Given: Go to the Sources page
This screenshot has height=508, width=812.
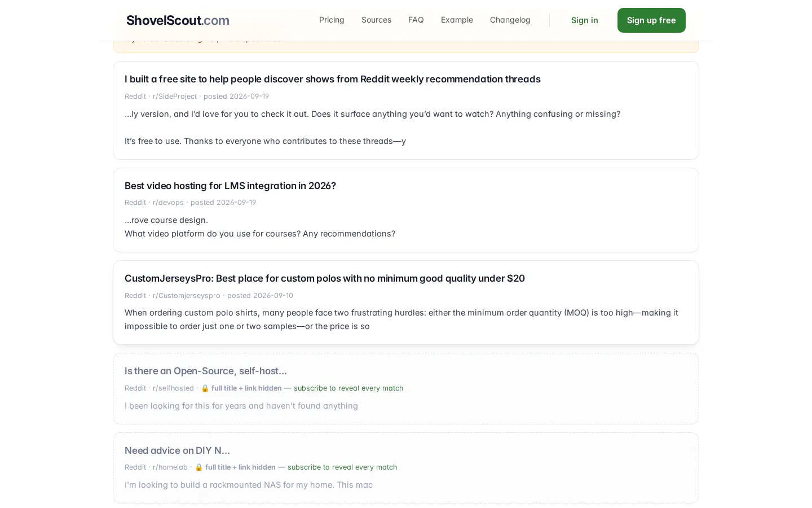Looking at the screenshot, I should (376, 20).
